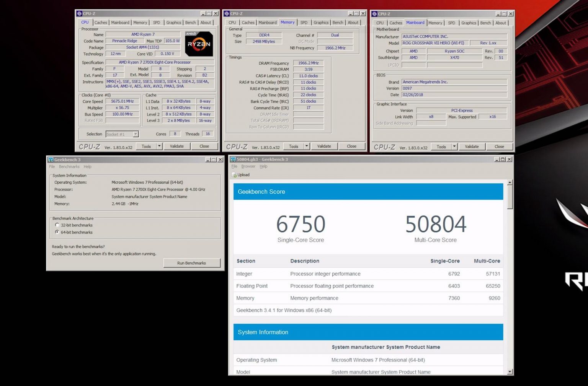This screenshot has width=588, height=386.
Task: Click Geekbench 3 launcher window title icon
Action: click(51, 160)
